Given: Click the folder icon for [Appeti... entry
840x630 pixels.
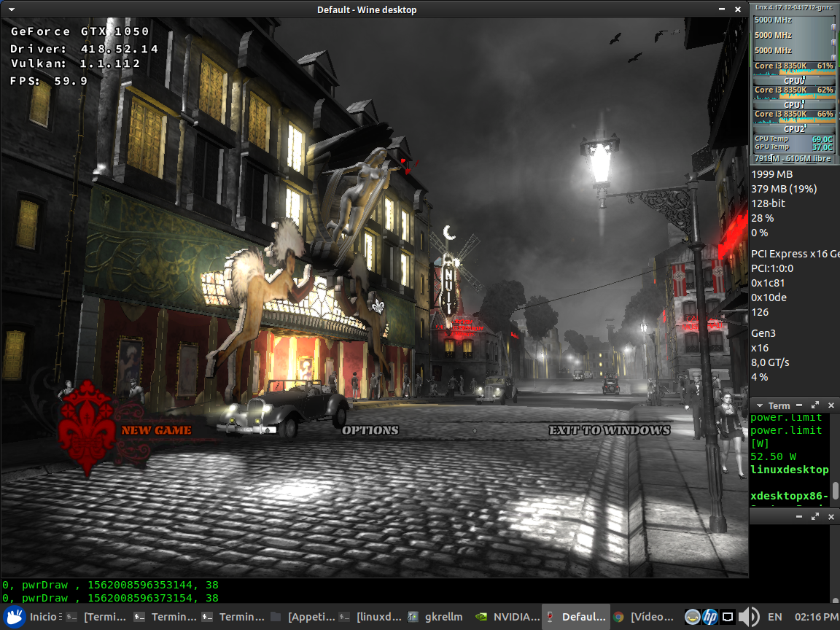Looking at the screenshot, I should 276,617.
